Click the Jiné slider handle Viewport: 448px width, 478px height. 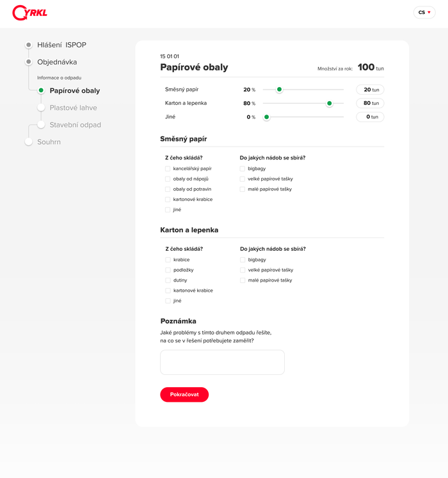pos(267,117)
